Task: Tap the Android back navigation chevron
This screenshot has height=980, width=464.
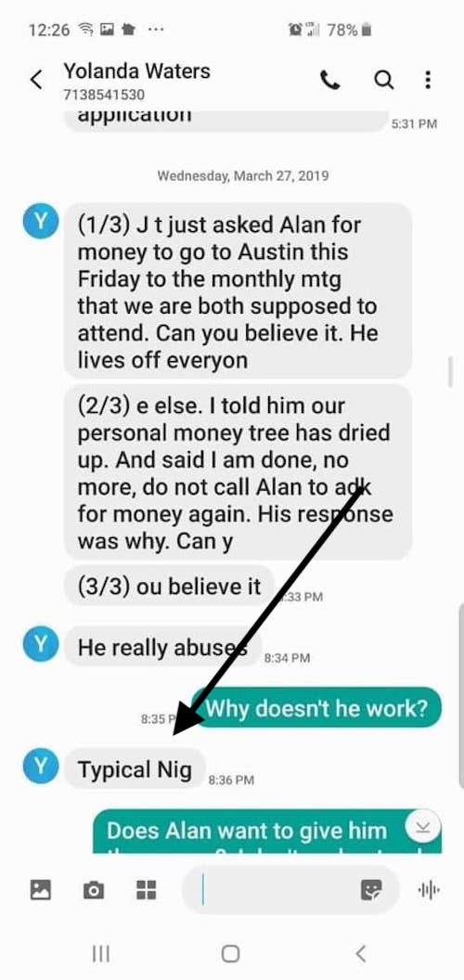Action: tap(361, 953)
